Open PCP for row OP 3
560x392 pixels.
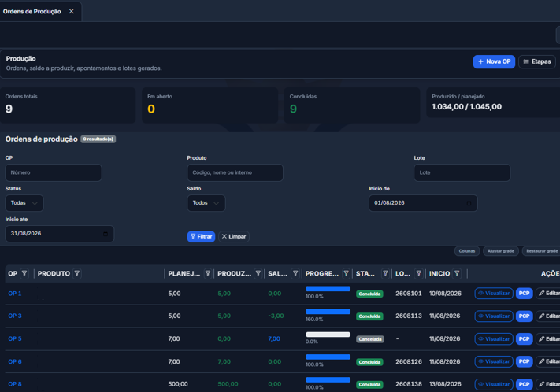525,316
